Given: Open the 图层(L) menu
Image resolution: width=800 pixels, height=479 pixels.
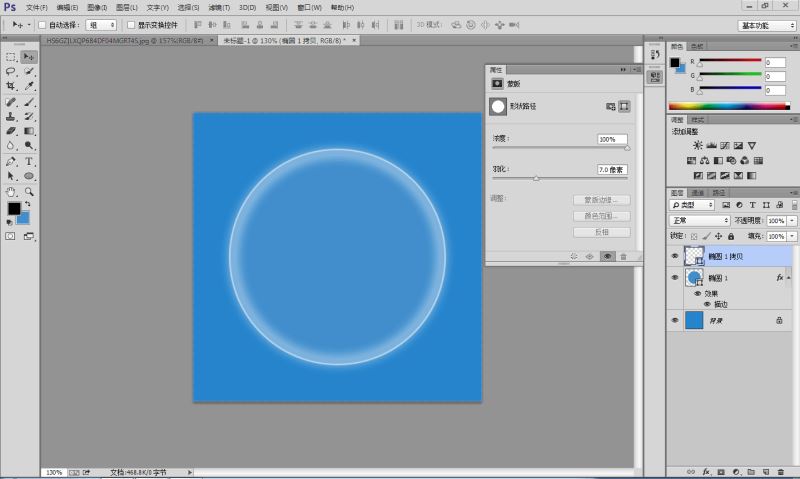Looking at the screenshot, I should click(126, 7).
